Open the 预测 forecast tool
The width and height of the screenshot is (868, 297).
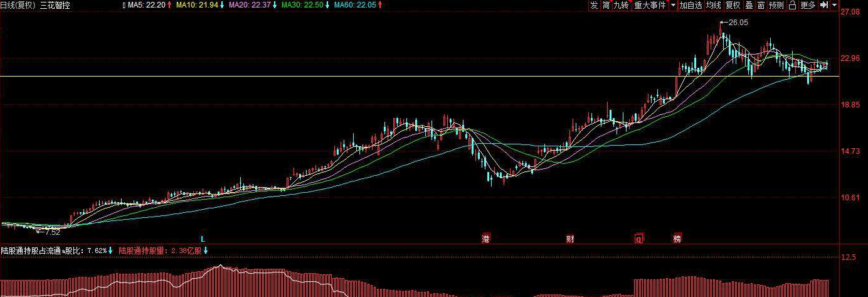pos(776,5)
